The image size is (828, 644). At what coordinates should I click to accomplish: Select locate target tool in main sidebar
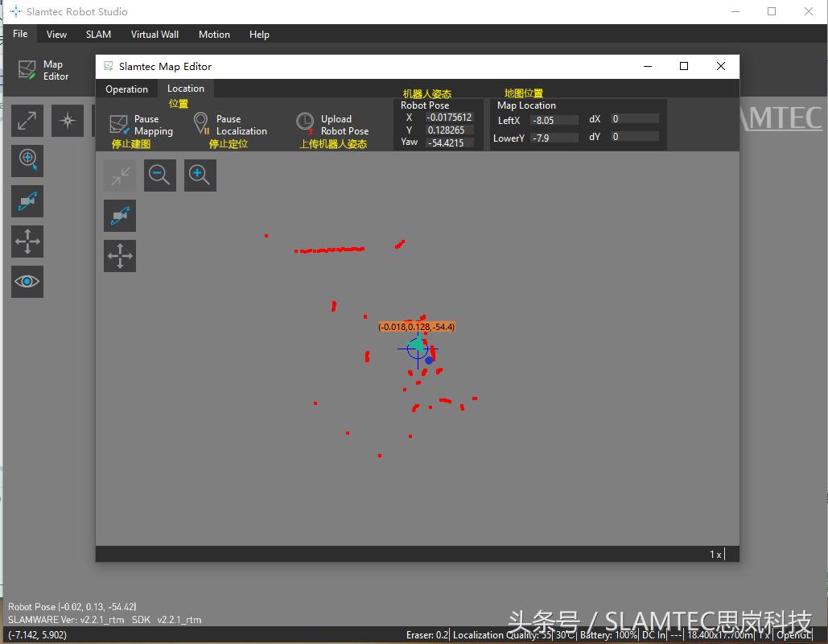[27, 161]
